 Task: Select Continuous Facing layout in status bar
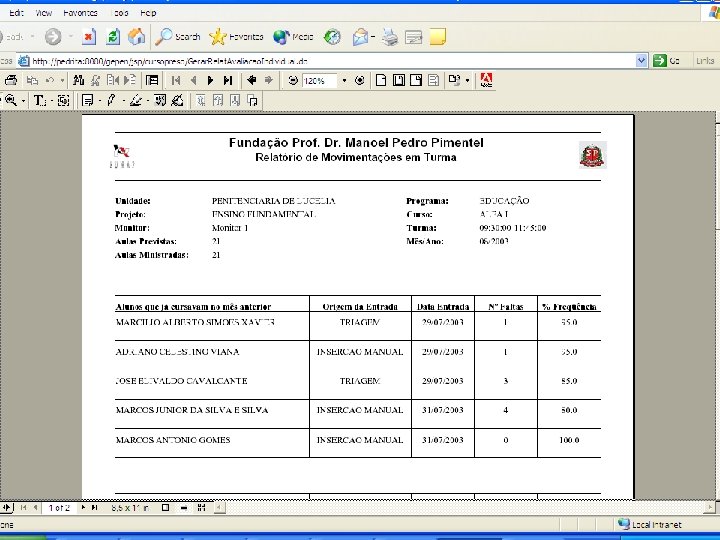click(201, 508)
